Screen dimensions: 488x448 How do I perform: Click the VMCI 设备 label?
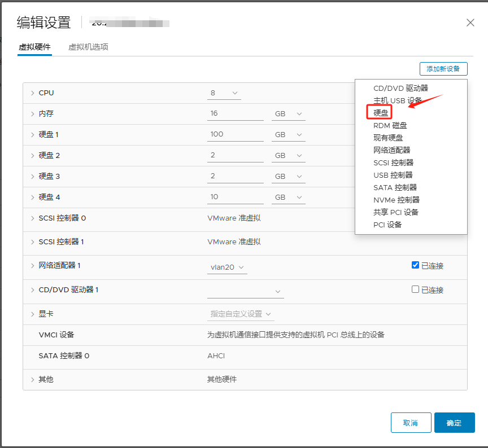(x=56, y=335)
